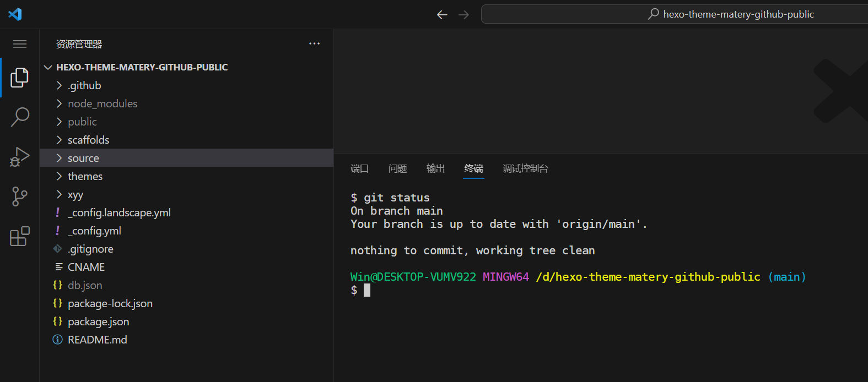868x382 pixels.
Task: Open the Source Control view
Action: coord(20,197)
